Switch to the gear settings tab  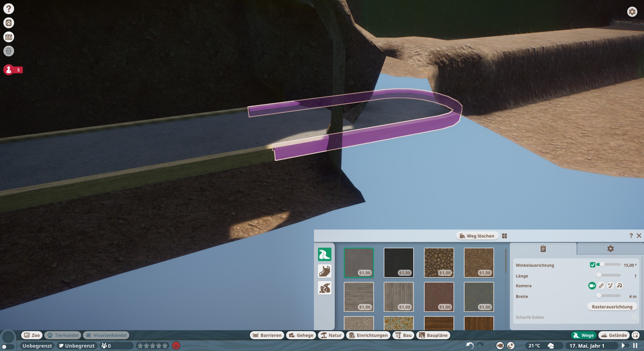click(x=610, y=249)
